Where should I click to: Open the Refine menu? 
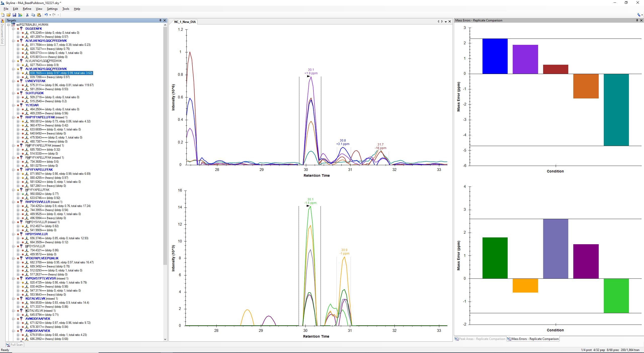tap(27, 9)
